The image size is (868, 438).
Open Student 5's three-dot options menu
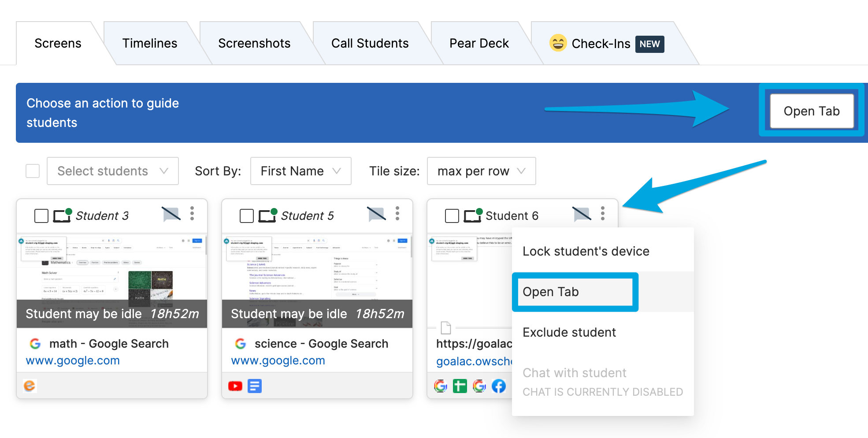point(397,214)
